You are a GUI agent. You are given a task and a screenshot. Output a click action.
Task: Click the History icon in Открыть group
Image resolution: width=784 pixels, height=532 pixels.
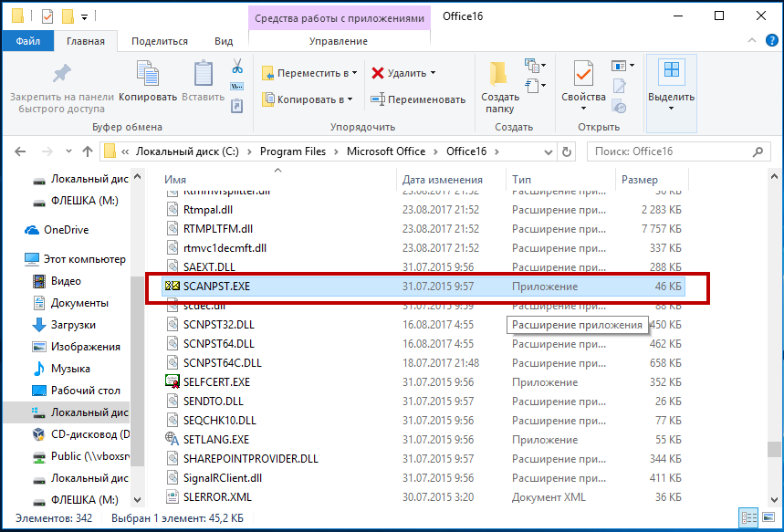pos(620,106)
